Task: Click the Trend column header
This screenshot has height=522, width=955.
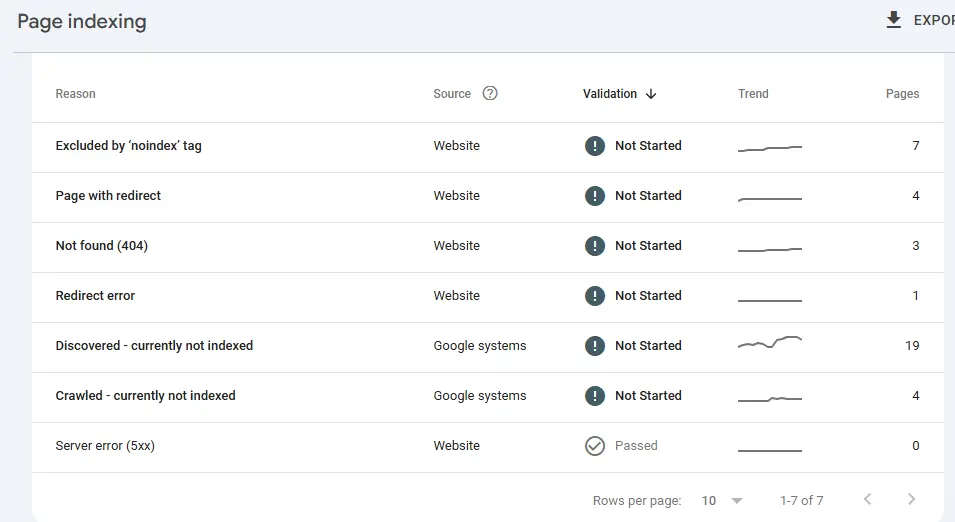Action: (753, 94)
